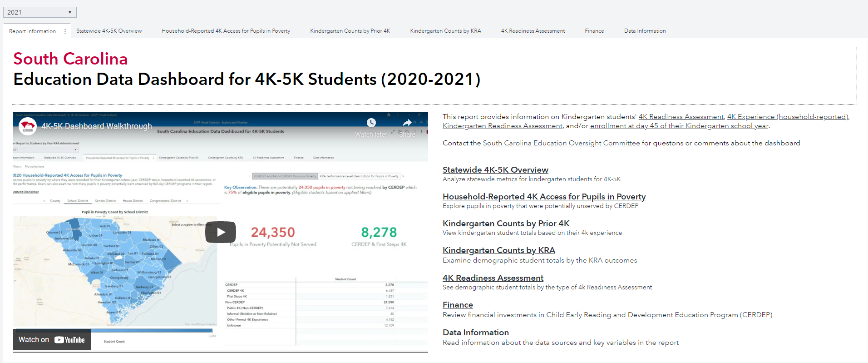The height and width of the screenshot is (363, 868).
Task: Open Household-Reported 4K Access for Pupils in Poverty tab
Action: pyautogui.click(x=226, y=31)
